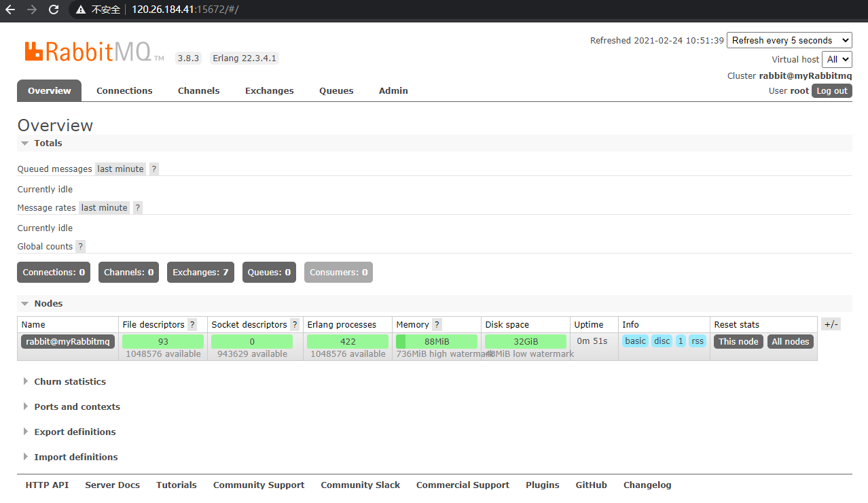Click the Connections: 0 count button

click(x=54, y=272)
